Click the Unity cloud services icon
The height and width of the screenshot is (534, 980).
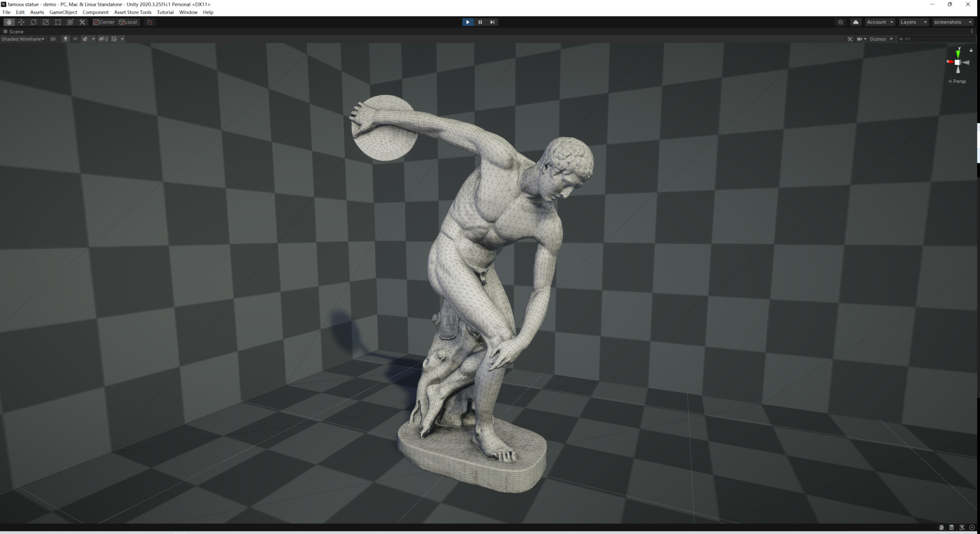coord(856,22)
